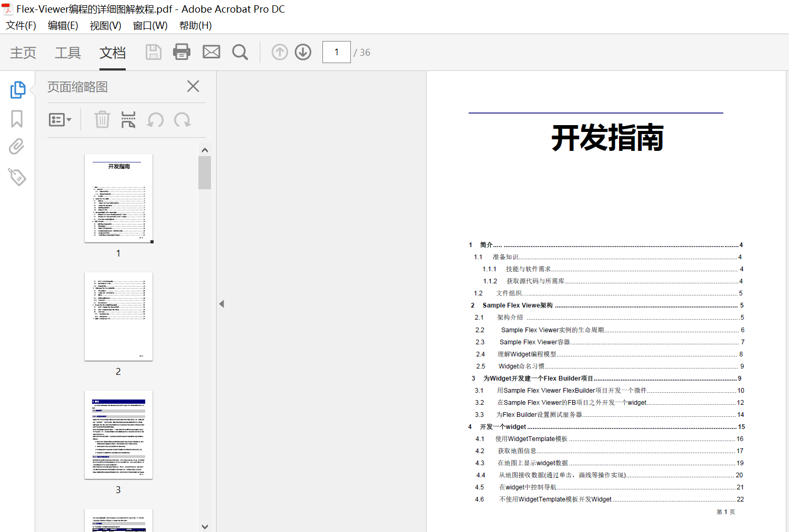This screenshot has width=789, height=532.
Task: Open the 窗口(W) menu
Action: 150,26
